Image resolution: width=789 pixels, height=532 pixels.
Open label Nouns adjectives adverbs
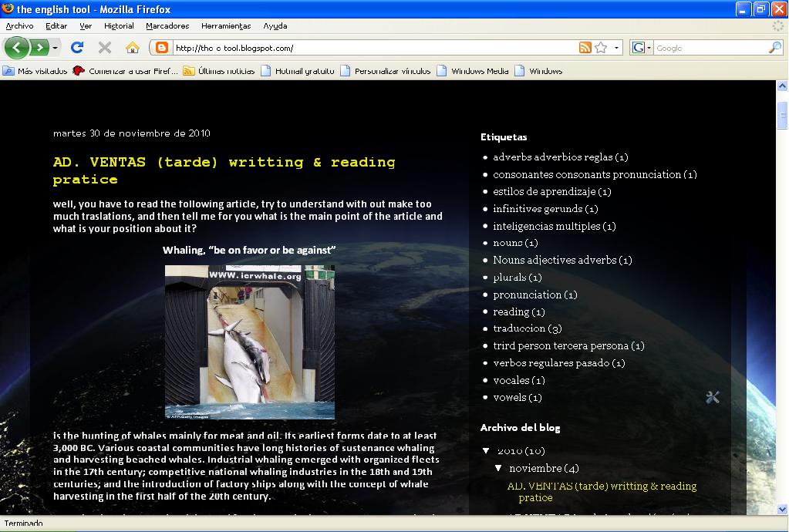point(555,260)
